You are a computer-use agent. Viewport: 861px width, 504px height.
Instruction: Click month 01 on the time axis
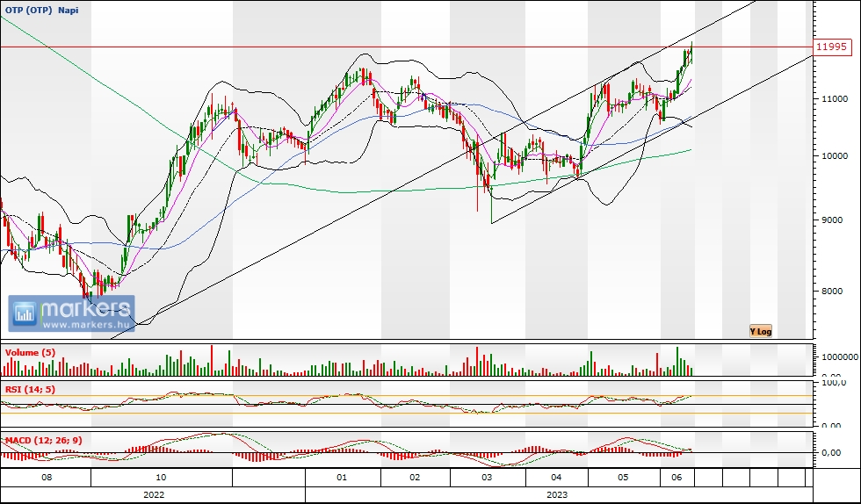[342, 478]
